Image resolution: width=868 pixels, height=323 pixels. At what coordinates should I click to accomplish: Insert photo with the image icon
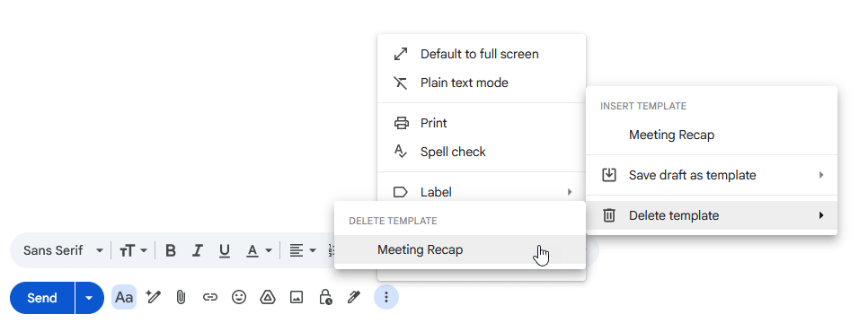tap(297, 298)
